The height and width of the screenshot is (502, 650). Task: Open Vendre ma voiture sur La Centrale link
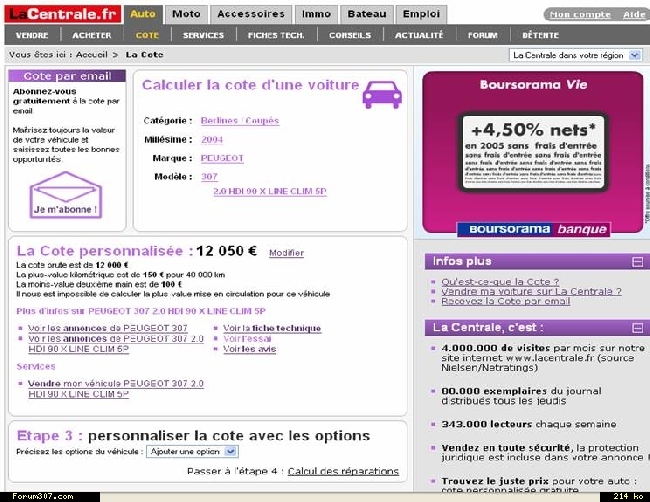coord(531,291)
